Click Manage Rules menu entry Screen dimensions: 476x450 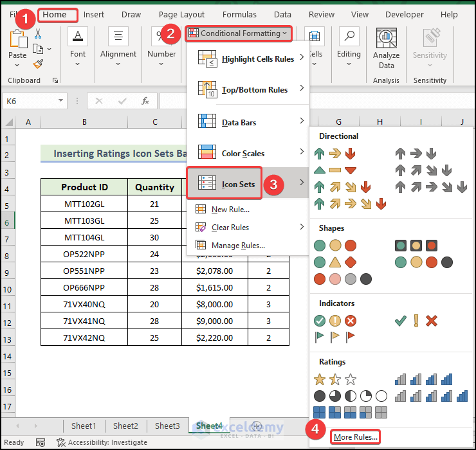tap(239, 245)
